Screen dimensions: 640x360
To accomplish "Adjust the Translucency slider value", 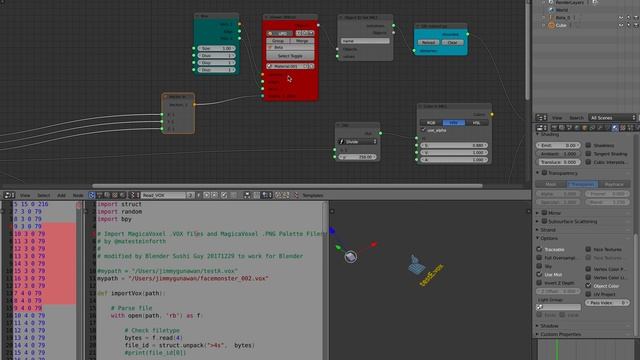I will pos(558,162).
